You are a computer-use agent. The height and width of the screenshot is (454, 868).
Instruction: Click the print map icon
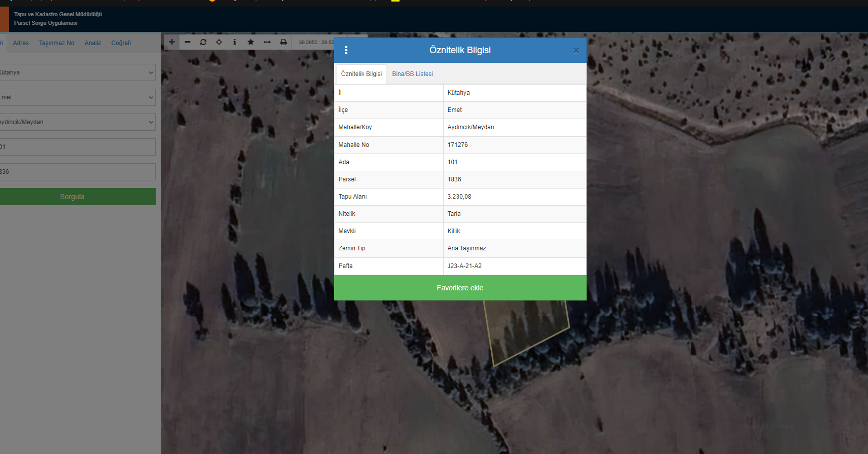[283, 42]
